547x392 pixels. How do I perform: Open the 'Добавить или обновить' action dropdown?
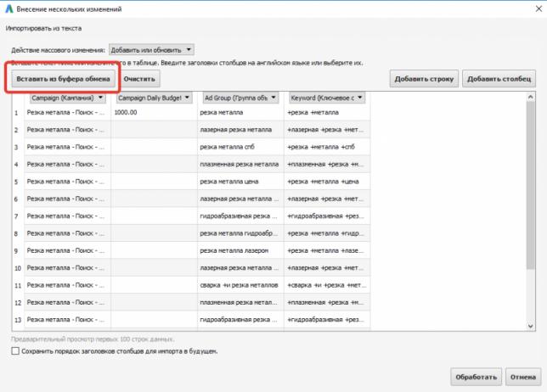click(152, 50)
